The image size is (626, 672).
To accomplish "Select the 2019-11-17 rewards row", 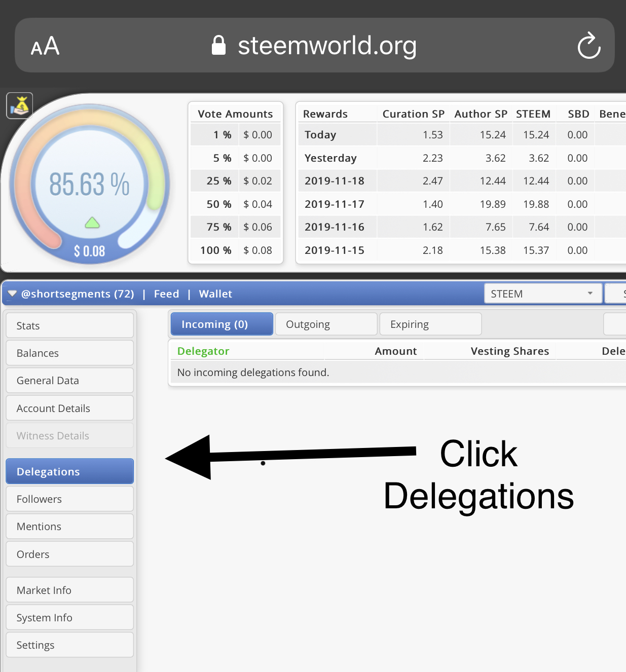I will pos(461,204).
